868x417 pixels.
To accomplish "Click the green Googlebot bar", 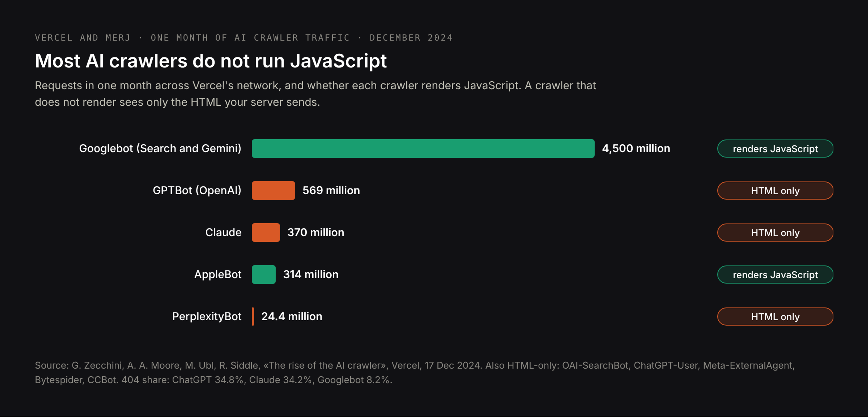I will click(x=423, y=148).
